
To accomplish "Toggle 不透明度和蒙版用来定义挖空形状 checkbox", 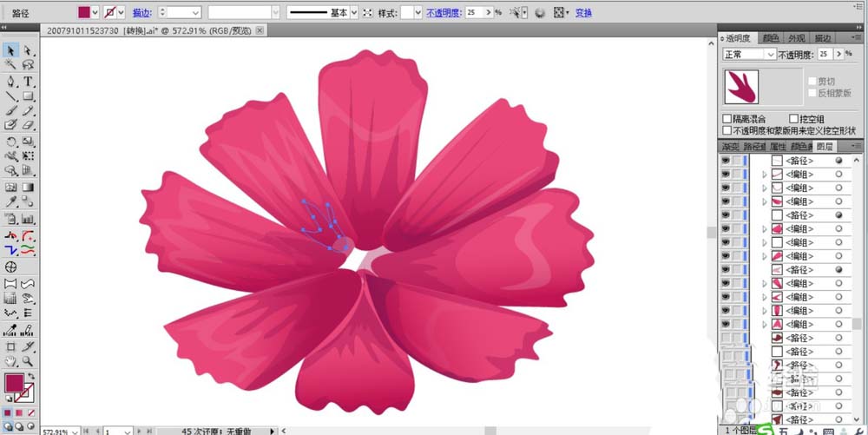I will point(727,130).
